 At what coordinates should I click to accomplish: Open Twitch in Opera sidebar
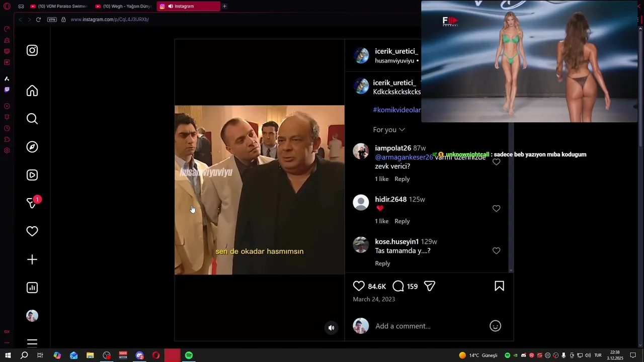(x=7, y=89)
